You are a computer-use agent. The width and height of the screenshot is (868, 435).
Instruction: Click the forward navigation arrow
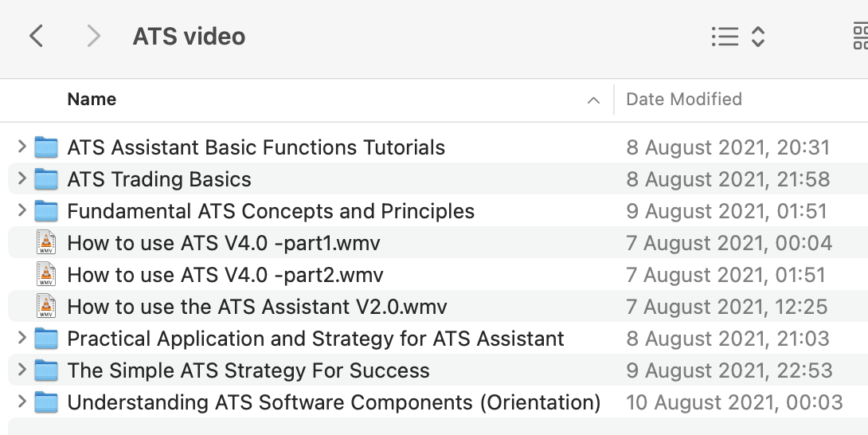tap(94, 36)
